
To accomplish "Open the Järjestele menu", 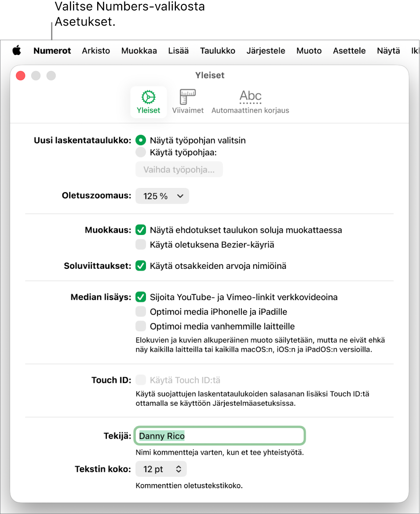I will pyautogui.click(x=266, y=51).
